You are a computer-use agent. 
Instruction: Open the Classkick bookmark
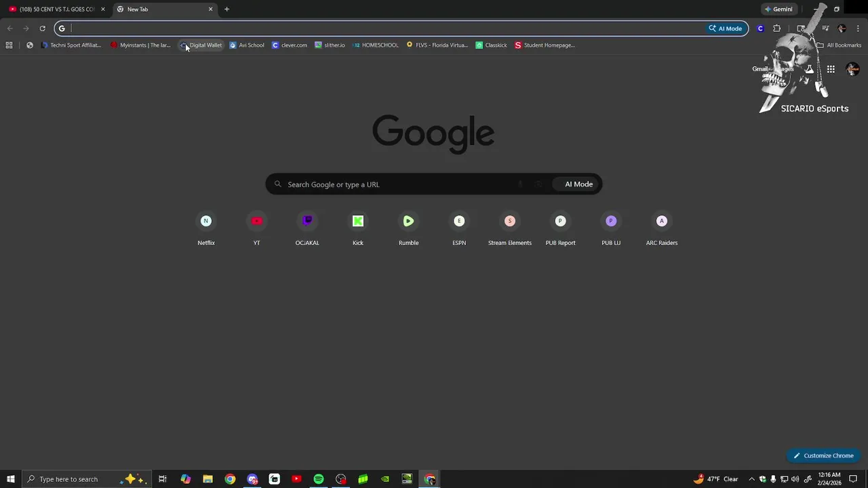492,45
